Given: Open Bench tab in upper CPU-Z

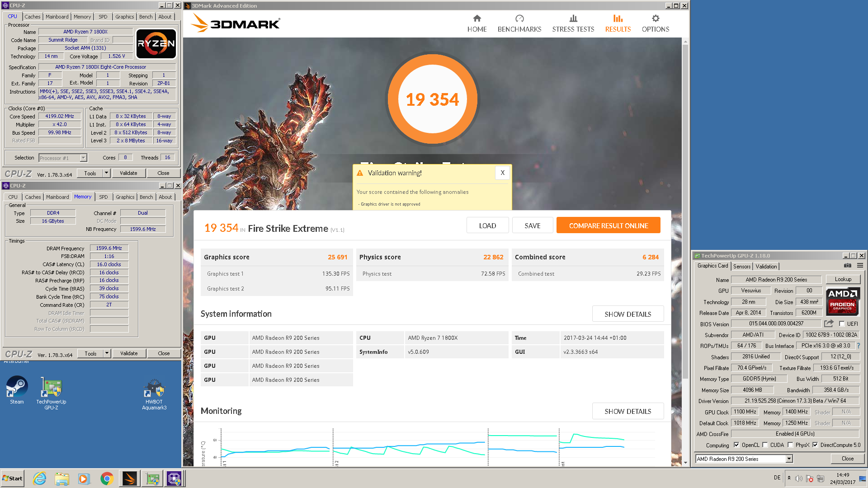Looking at the screenshot, I should [146, 17].
